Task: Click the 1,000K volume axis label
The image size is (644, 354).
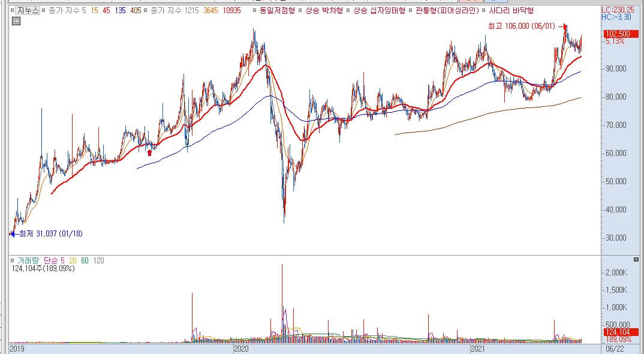Action: coord(618,308)
